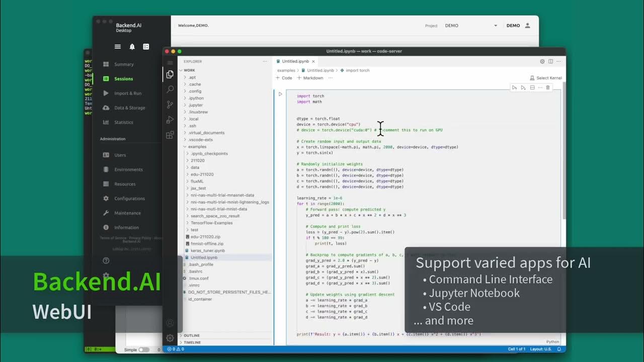Image resolution: width=644 pixels, height=362 pixels.
Task: Click the notebook settings gear in editor title bar
Action: tap(542, 61)
